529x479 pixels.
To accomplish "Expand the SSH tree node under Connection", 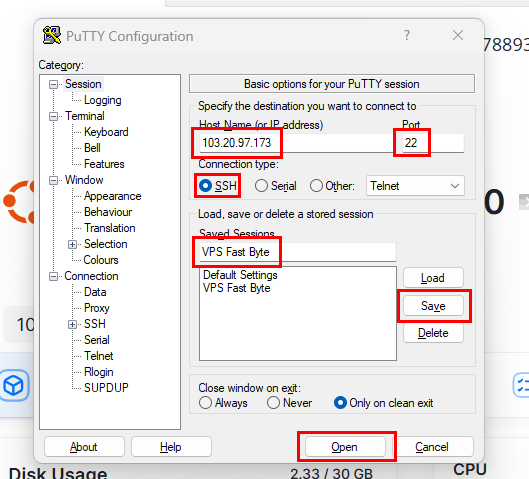I will (72, 325).
